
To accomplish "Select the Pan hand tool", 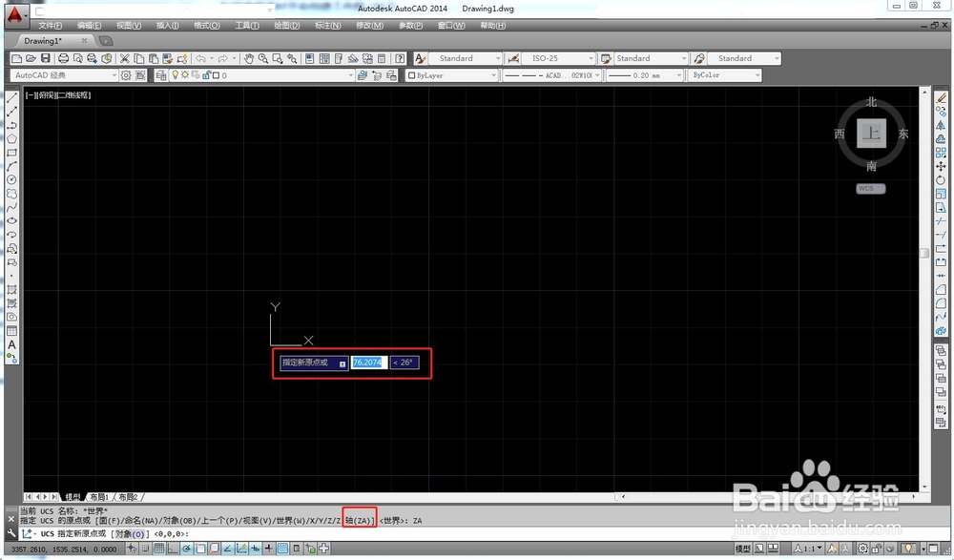I will [249, 58].
